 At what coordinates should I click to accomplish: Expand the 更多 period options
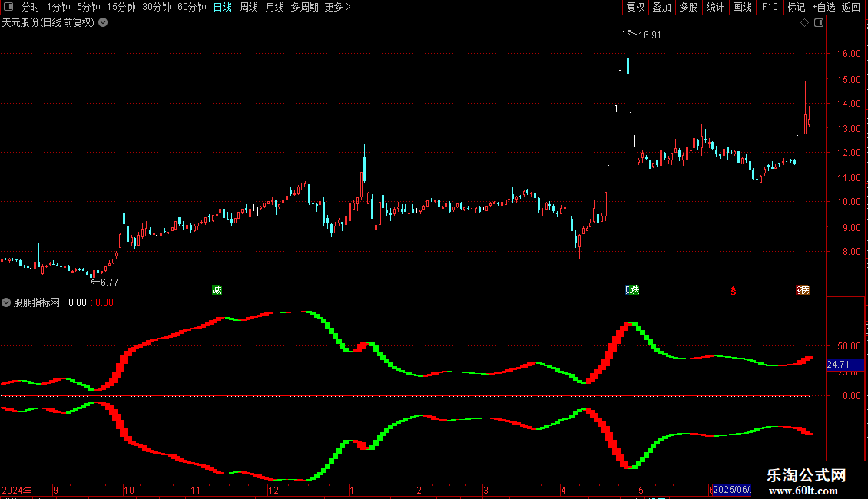pos(337,7)
